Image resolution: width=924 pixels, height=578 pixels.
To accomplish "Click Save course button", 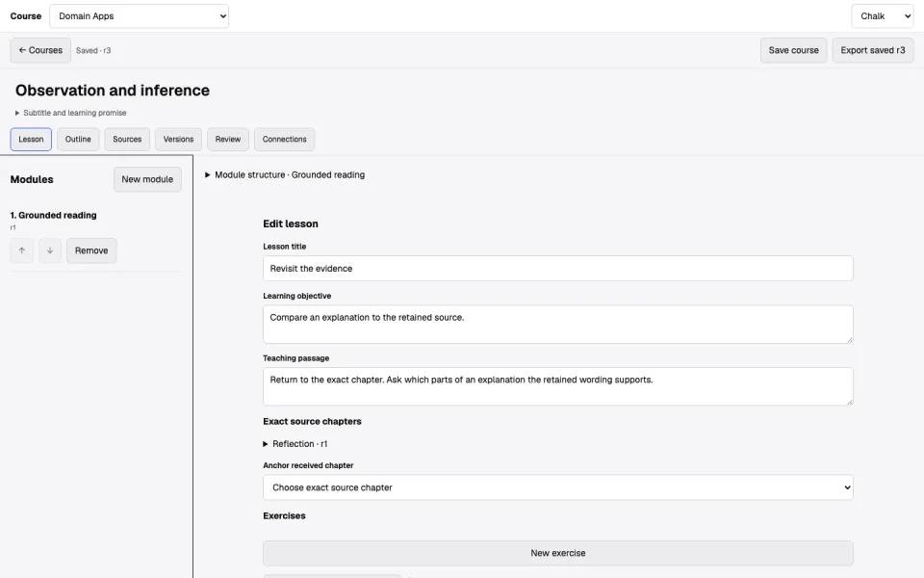I will (x=793, y=50).
